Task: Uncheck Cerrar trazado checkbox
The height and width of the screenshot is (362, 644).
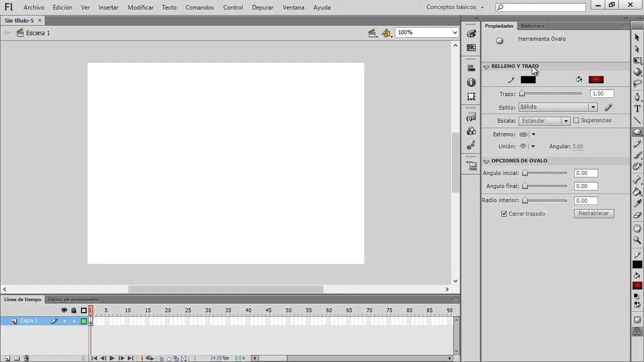Action: (504, 214)
